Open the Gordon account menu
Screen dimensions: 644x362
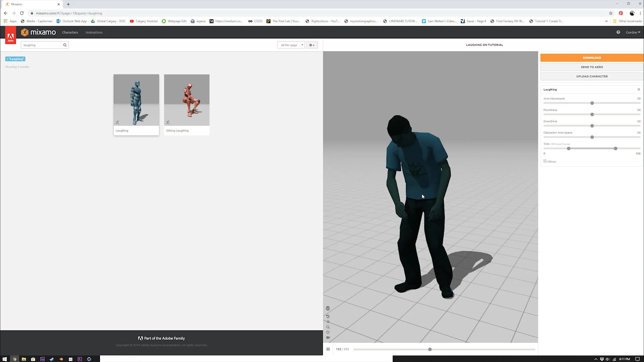coord(633,32)
